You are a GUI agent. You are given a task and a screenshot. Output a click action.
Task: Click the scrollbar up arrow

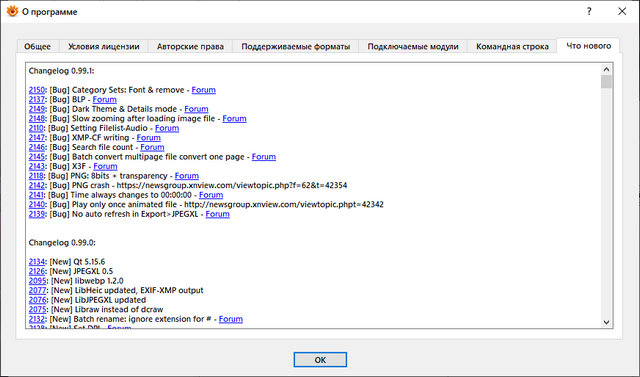pos(606,69)
